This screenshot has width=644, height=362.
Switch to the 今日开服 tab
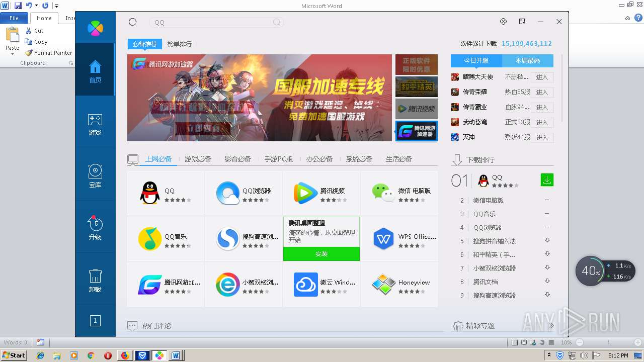(x=476, y=60)
